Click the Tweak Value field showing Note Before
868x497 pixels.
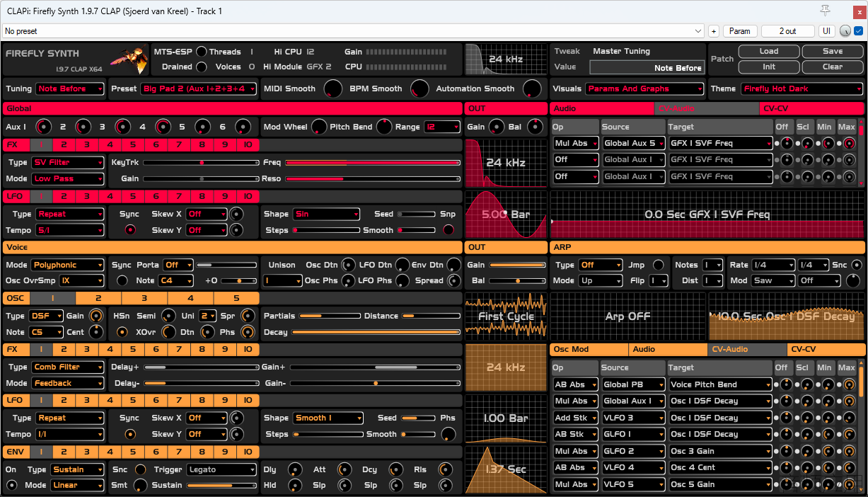[x=647, y=67]
